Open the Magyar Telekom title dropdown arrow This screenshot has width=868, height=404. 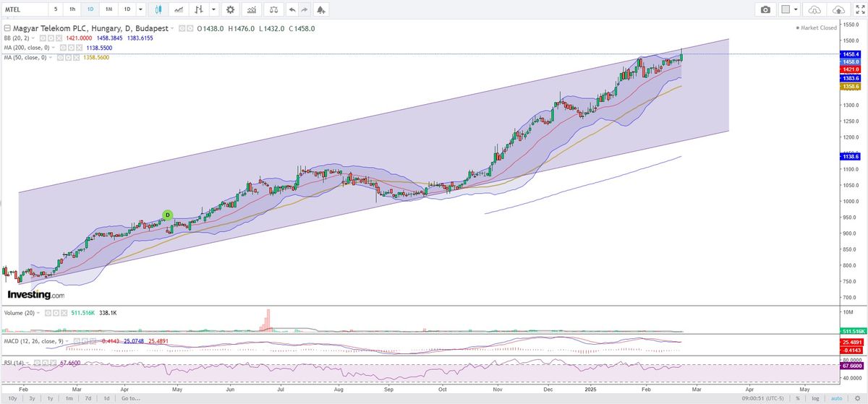coord(172,28)
